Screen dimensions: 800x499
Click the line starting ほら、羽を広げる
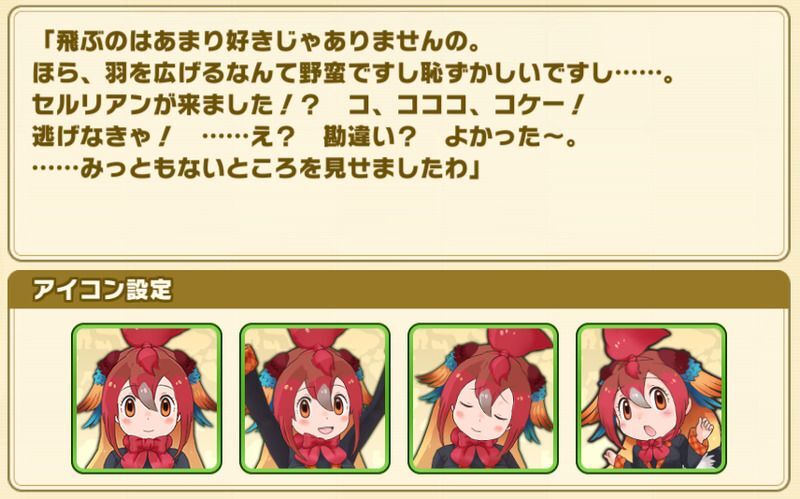coord(354,74)
